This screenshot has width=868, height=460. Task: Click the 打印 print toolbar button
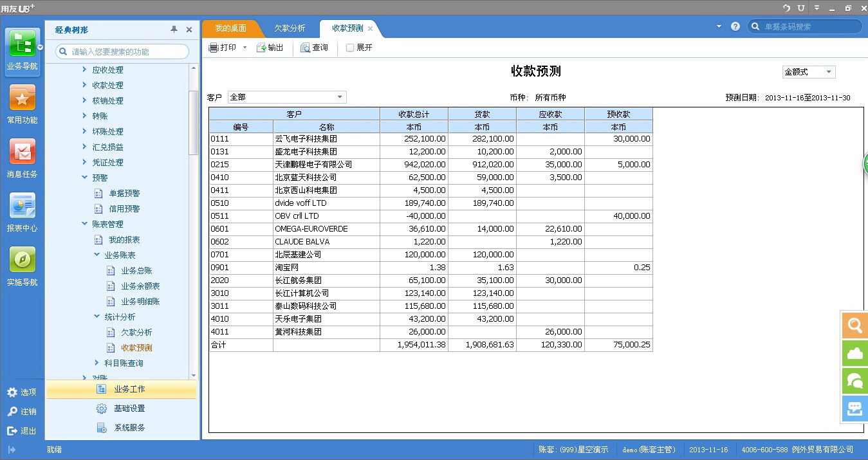[223, 48]
